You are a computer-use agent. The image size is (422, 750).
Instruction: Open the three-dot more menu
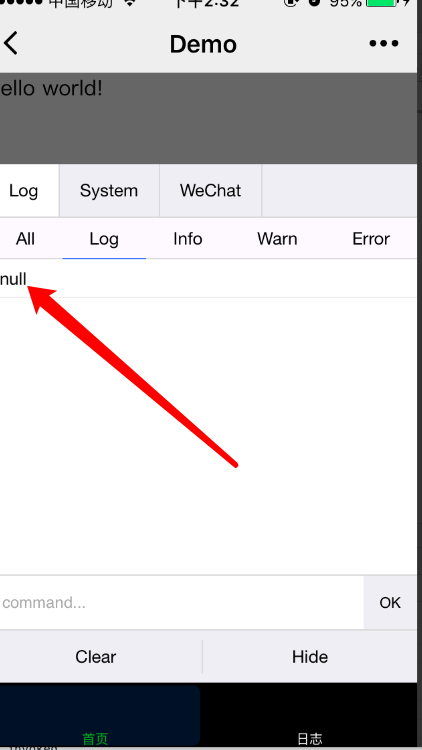(384, 44)
